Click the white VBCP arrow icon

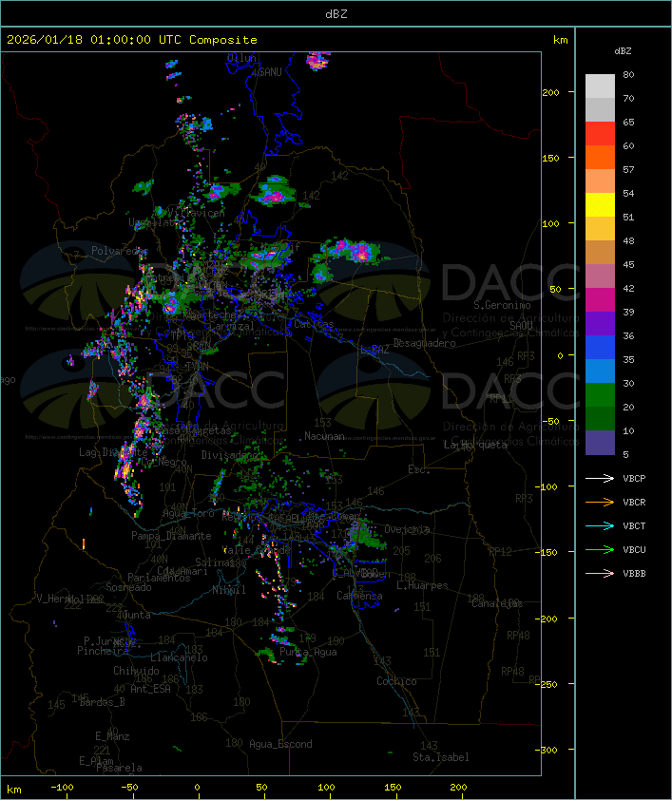(x=601, y=479)
